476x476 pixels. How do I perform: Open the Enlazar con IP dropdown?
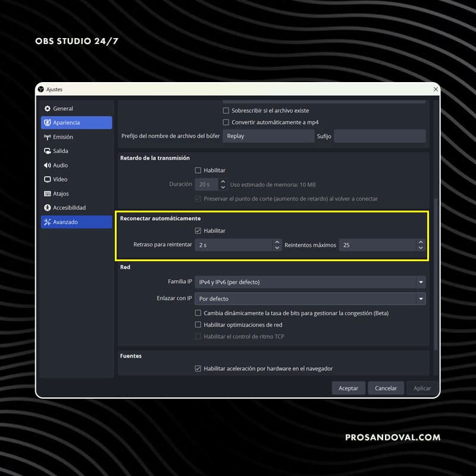tap(310, 299)
